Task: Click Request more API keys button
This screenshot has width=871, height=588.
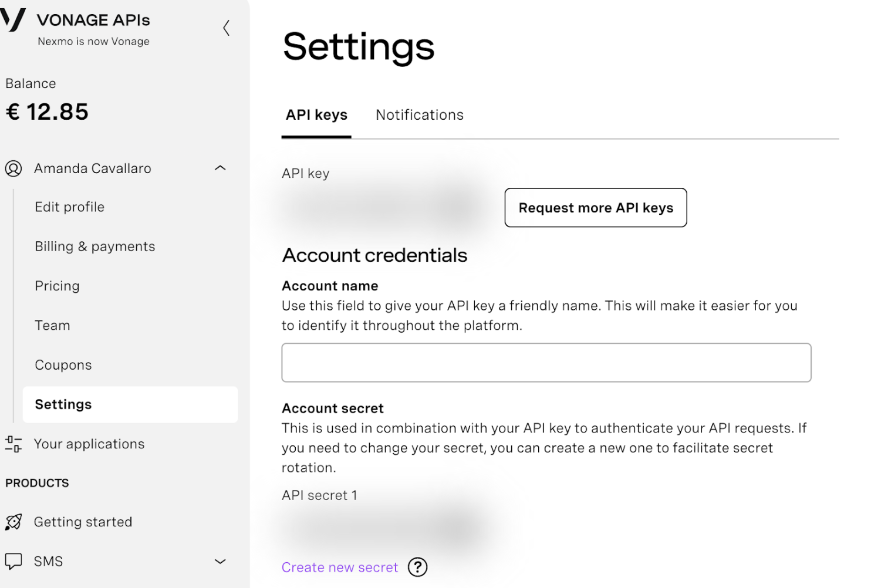Action: (x=596, y=208)
